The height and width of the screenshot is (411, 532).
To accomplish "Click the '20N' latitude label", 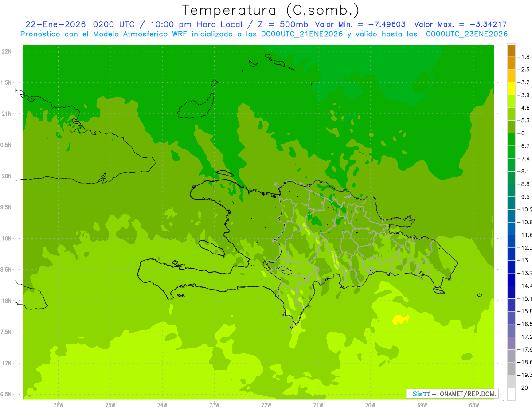I will click(7, 176).
